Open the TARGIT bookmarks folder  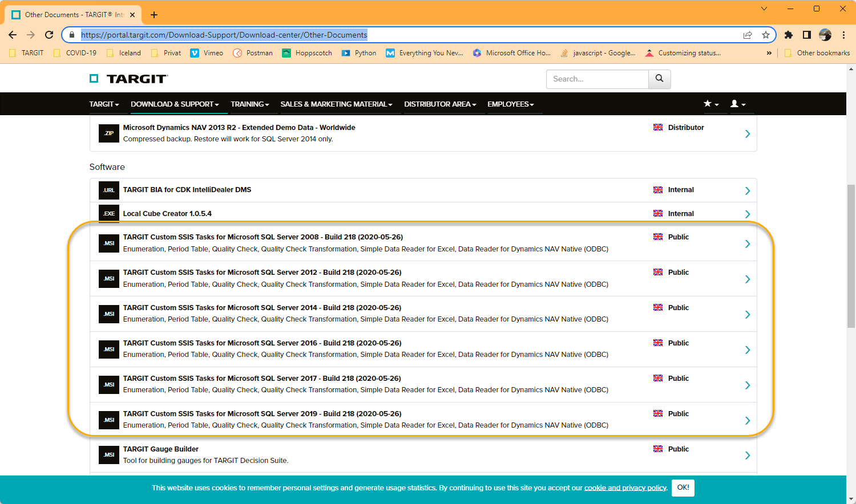(26, 53)
